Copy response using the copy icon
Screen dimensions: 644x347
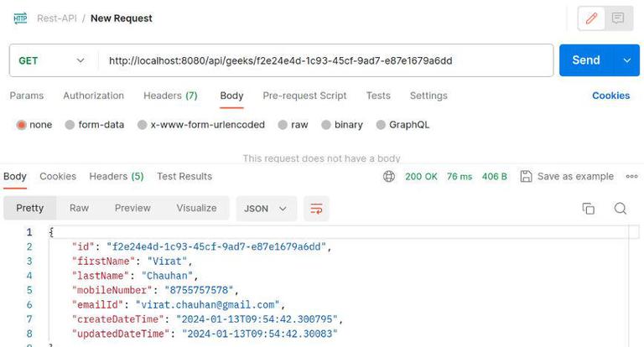[589, 209]
